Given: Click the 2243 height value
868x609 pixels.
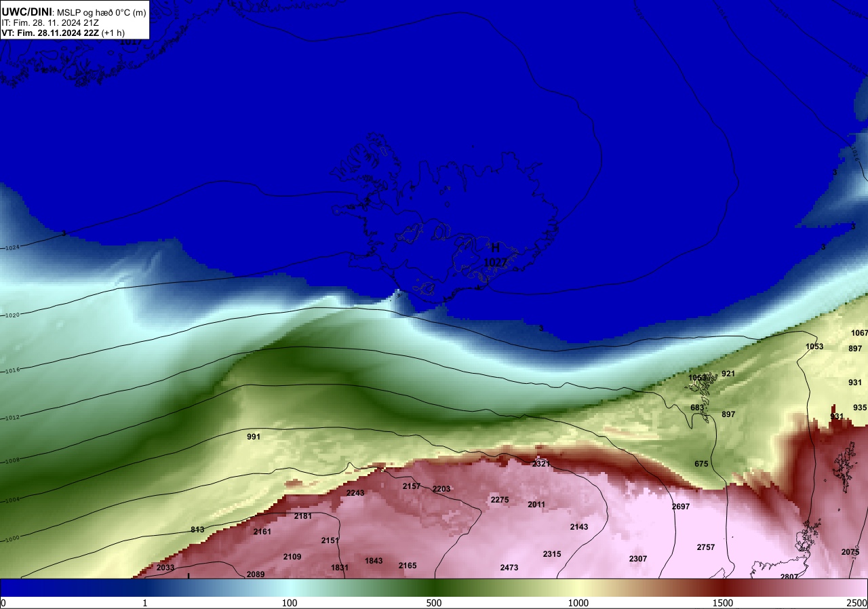Looking at the screenshot, I should click(x=355, y=493).
